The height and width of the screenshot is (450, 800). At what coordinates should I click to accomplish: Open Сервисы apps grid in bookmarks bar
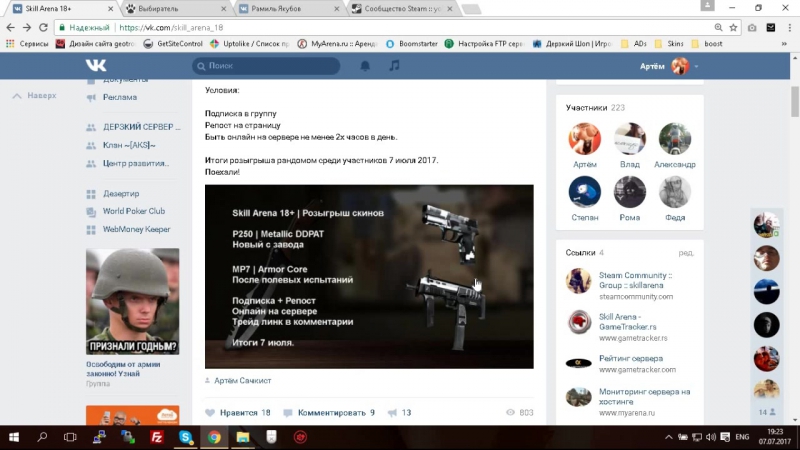coord(28,44)
